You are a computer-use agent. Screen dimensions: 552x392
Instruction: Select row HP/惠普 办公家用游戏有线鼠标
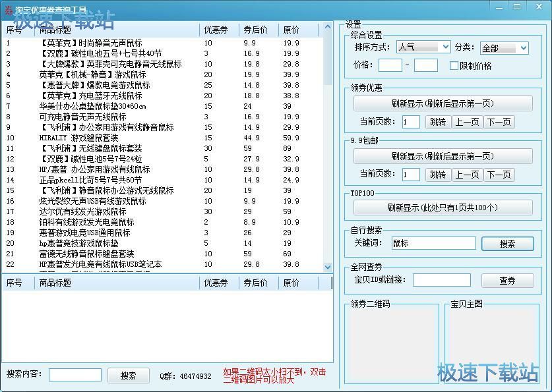163,169
